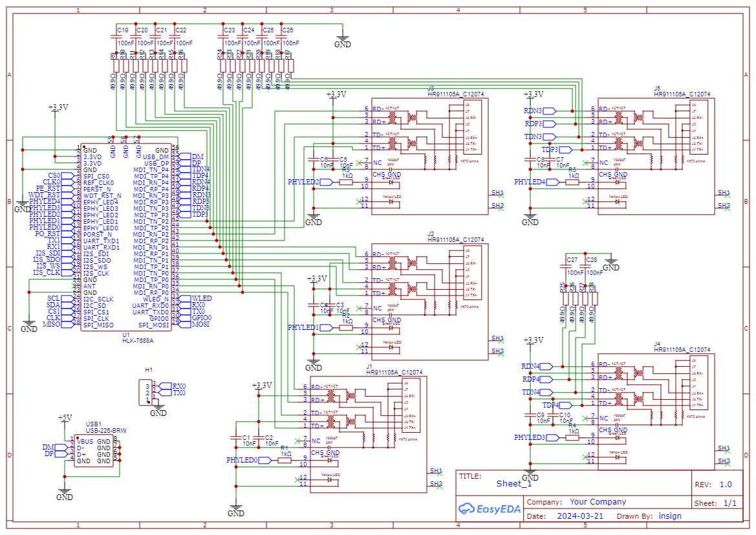Click the sheet count 1/1
Screen dimensions: 756x535
730,503
